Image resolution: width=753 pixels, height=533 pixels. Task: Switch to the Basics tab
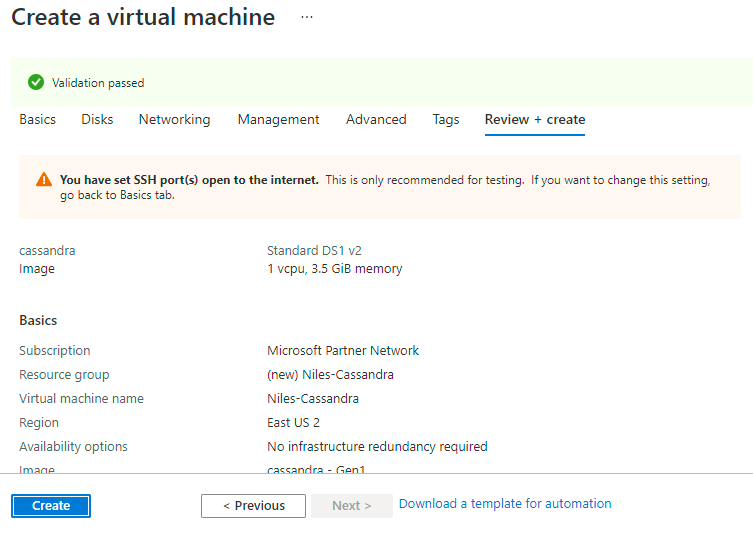pos(38,120)
